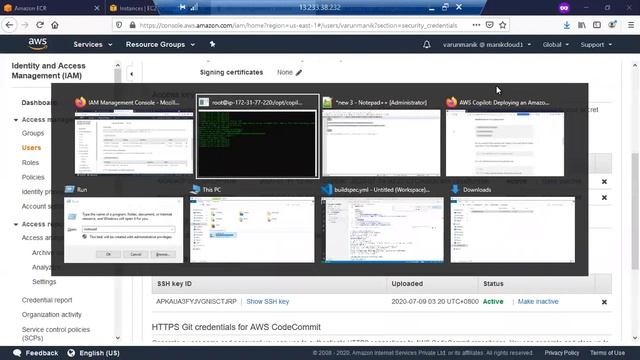Viewport: 640px width, 360px height.
Task: Click SSH key ID APKAUA3FYJVGNISCTJRP
Action: 196,302
